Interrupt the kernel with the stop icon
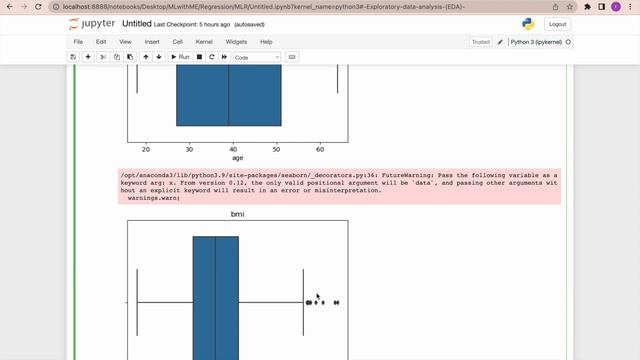 (199, 57)
